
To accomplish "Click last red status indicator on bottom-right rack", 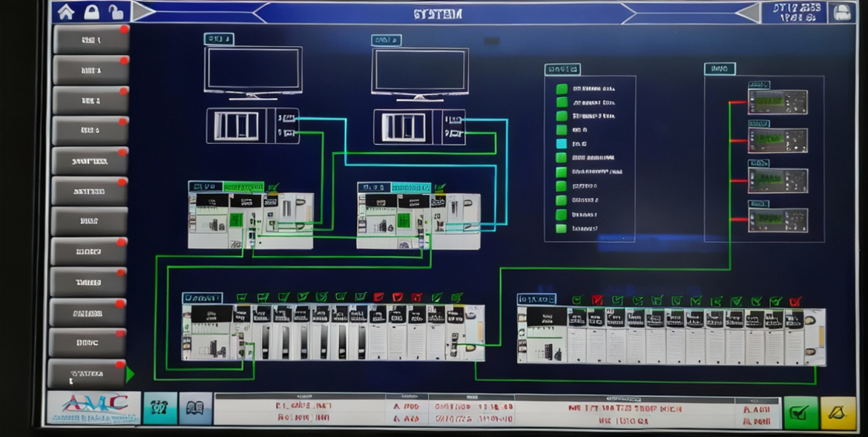I will pos(795,301).
